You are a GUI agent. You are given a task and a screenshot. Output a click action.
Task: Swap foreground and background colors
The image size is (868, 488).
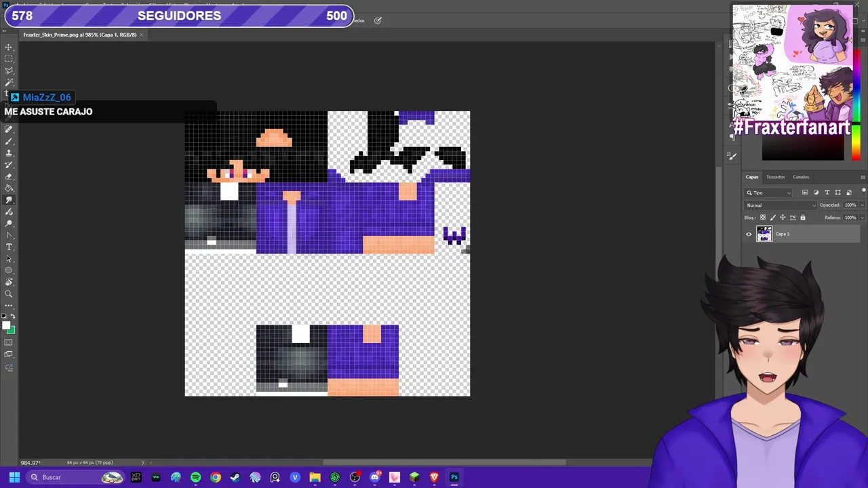(x=13, y=317)
